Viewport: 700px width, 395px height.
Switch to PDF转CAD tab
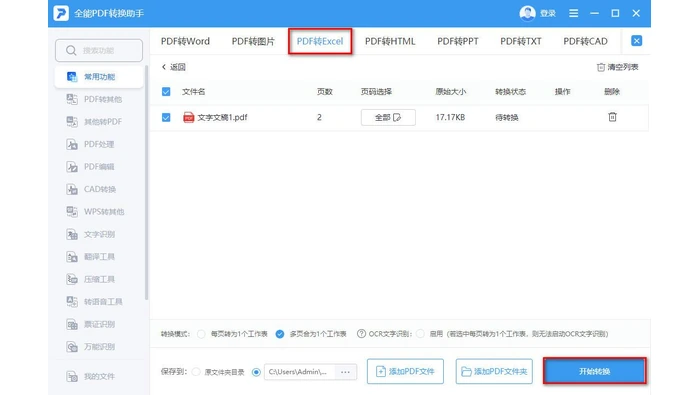[x=585, y=42]
